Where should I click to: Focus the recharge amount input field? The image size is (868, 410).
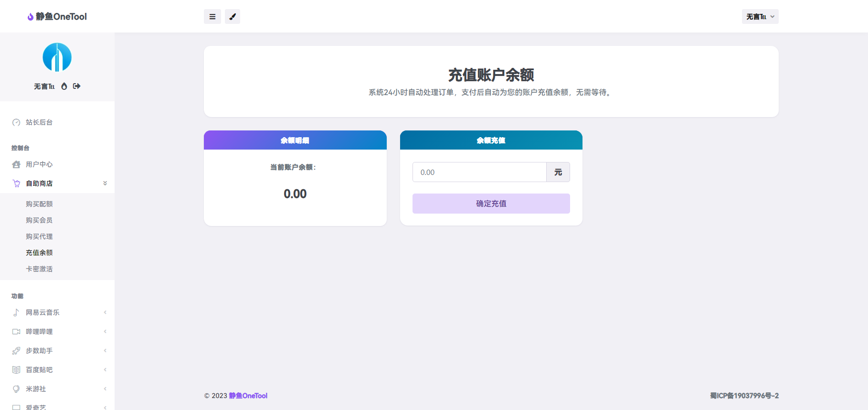coord(479,172)
